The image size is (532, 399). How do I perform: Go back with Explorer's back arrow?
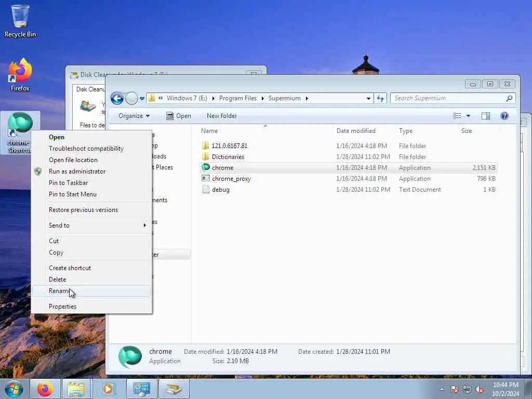117,98
